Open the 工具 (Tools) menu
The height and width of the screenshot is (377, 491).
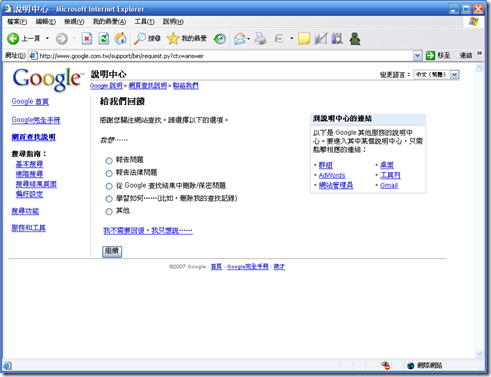[144, 22]
